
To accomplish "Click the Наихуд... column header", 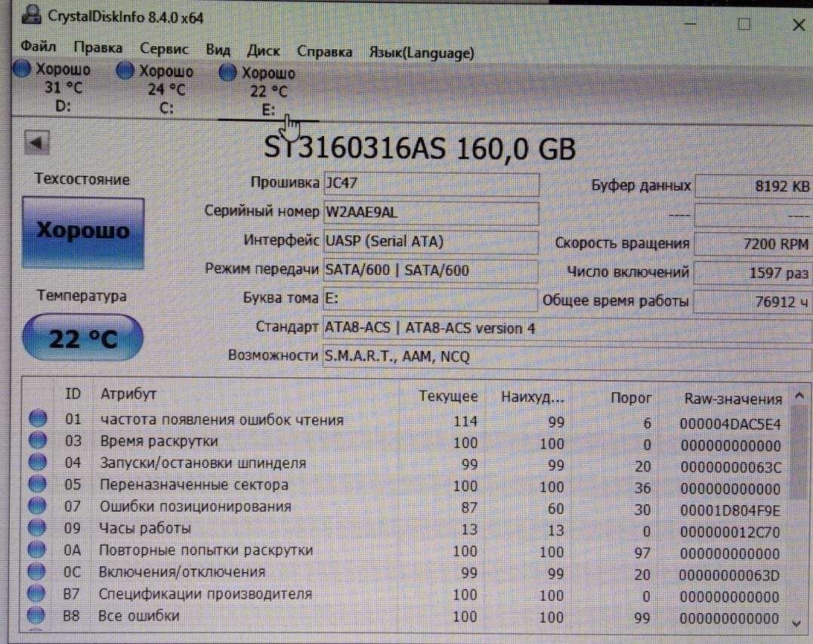I will coord(532,398).
